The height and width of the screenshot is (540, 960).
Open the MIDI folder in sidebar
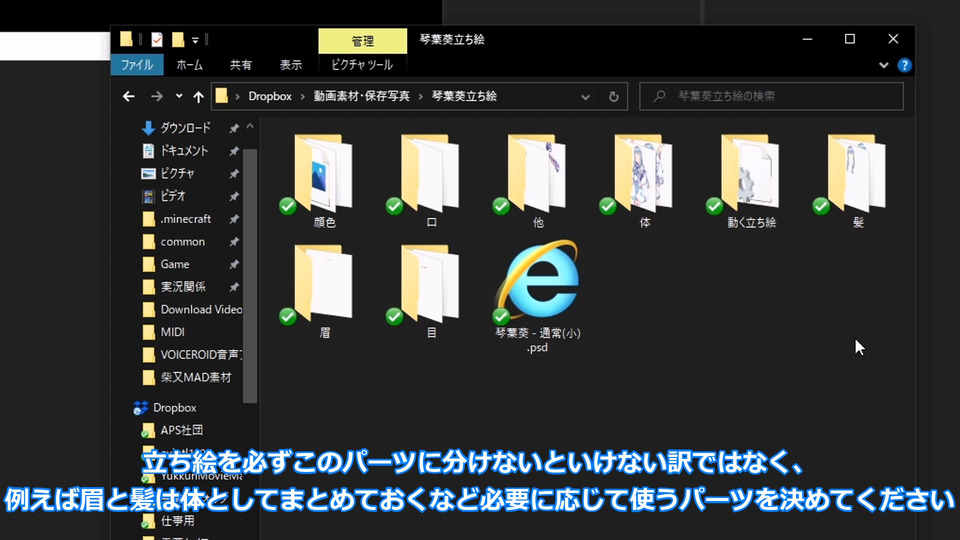pos(172,332)
